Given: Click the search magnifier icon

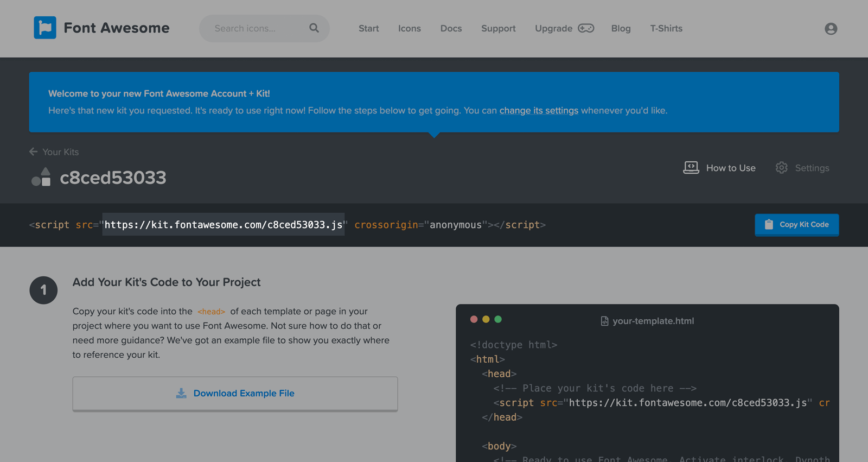Looking at the screenshot, I should 314,28.
